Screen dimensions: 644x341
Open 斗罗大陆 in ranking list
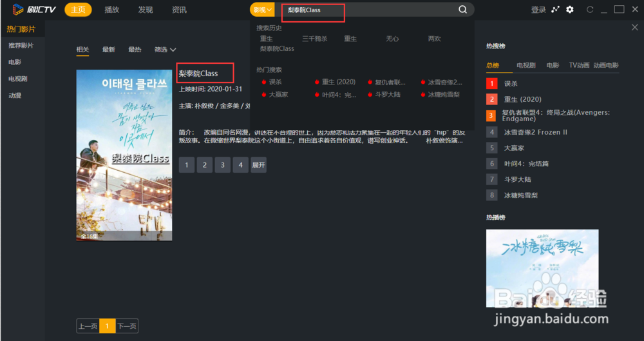(x=518, y=179)
